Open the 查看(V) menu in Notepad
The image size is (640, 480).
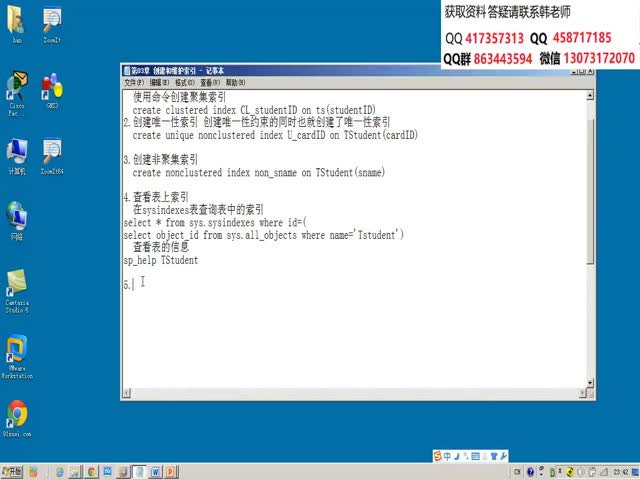point(210,83)
